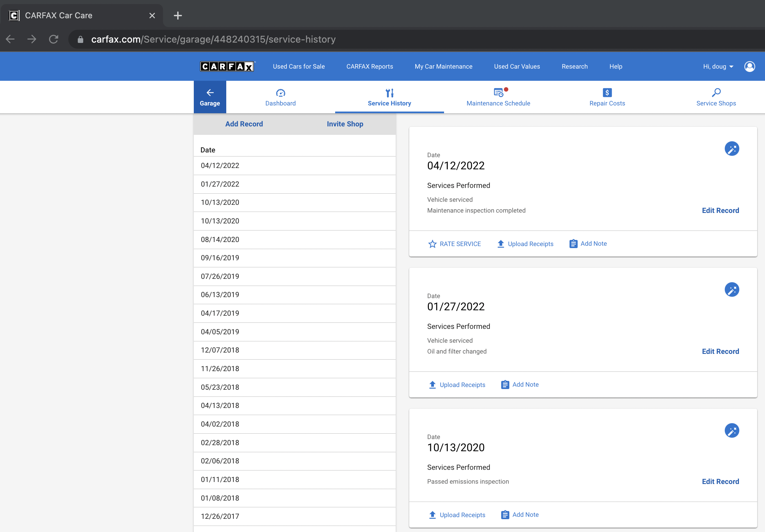Click Upload Receipts text on 01/27/2022 card
This screenshot has height=532, width=765.
tap(462, 385)
